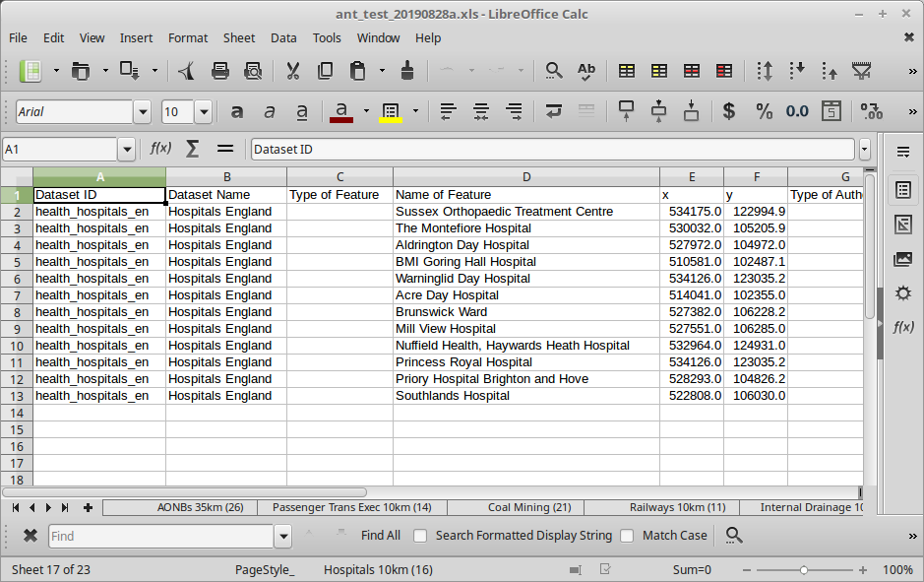Print the document with the printer icon
The height and width of the screenshot is (582, 924).
[220, 71]
